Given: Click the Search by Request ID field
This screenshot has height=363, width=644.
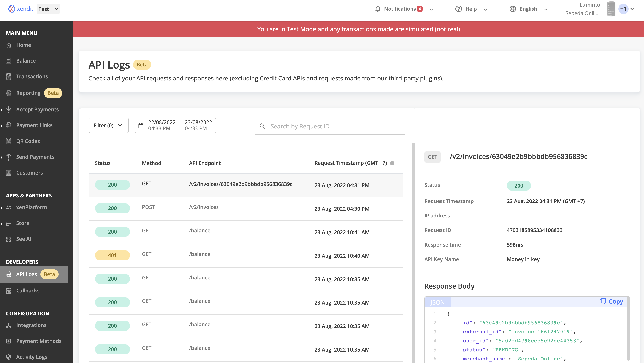Looking at the screenshot, I should click(x=330, y=126).
